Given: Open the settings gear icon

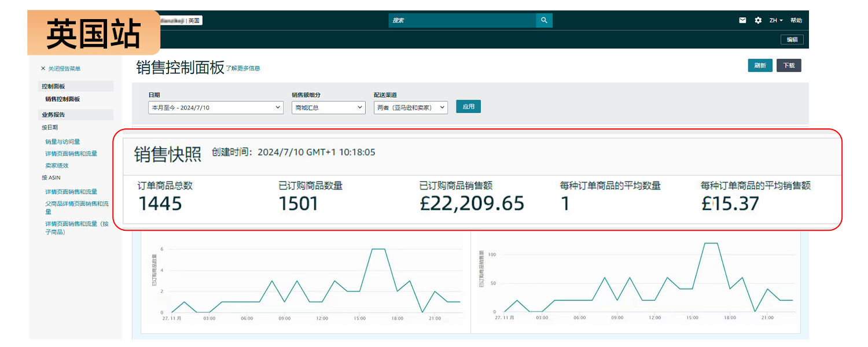Looking at the screenshot, I should click(x=758, y=20).
